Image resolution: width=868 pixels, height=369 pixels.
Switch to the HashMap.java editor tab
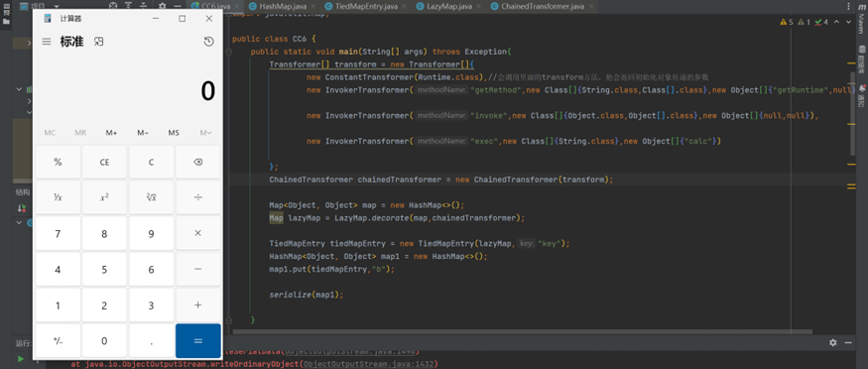click(x=281, y=6)
